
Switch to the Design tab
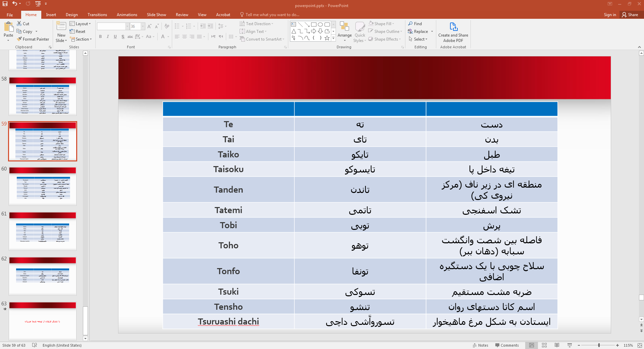[x=71, y=15]
